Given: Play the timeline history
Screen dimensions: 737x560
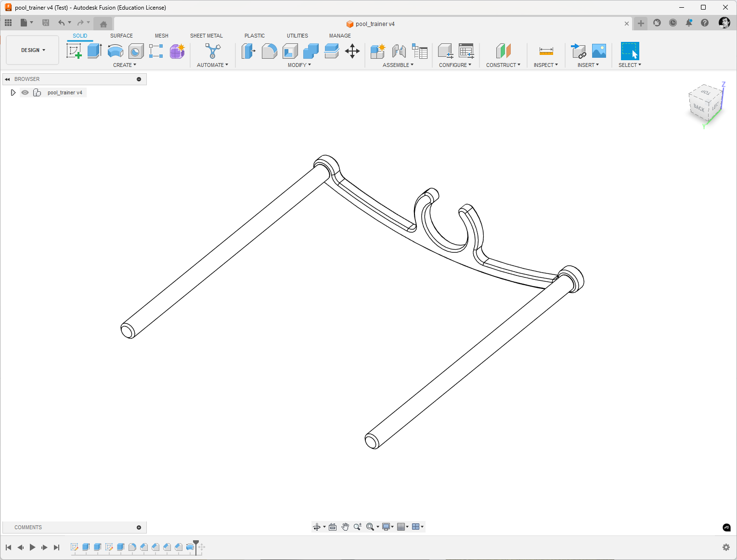Looking at the screenshot, I should pyautogui.click(x=32, y=547).
